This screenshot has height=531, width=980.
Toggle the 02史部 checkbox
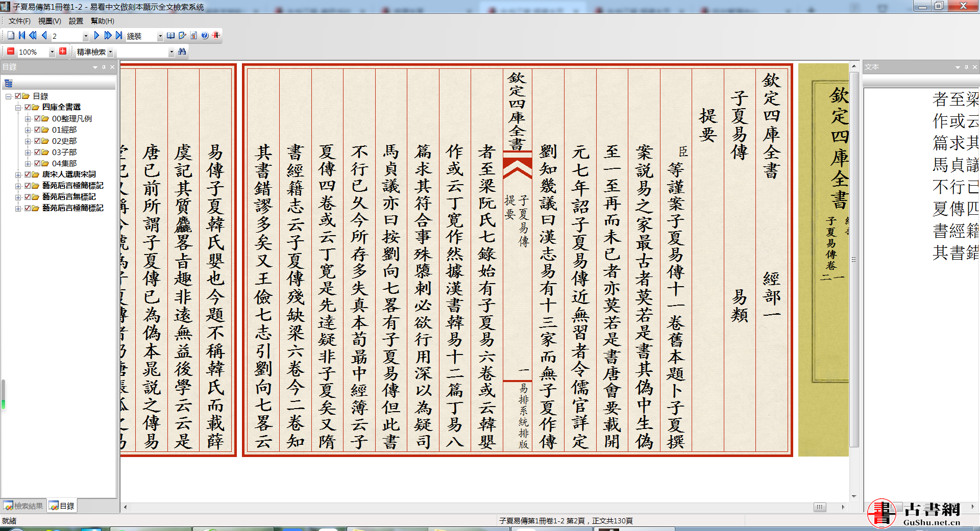pos(37,141)
